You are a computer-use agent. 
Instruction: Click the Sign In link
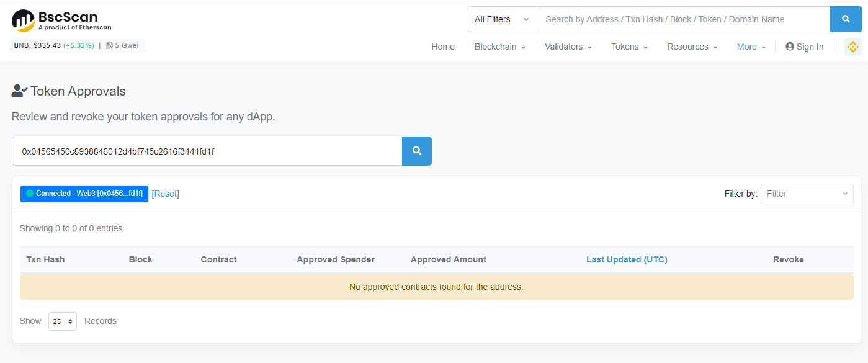pos(805,47)
